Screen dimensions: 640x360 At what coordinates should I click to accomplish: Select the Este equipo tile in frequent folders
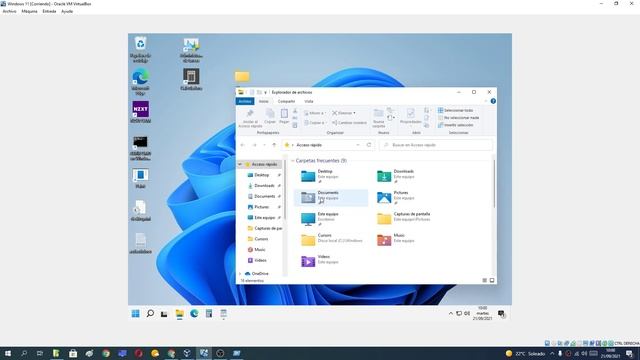click(331, 219)
